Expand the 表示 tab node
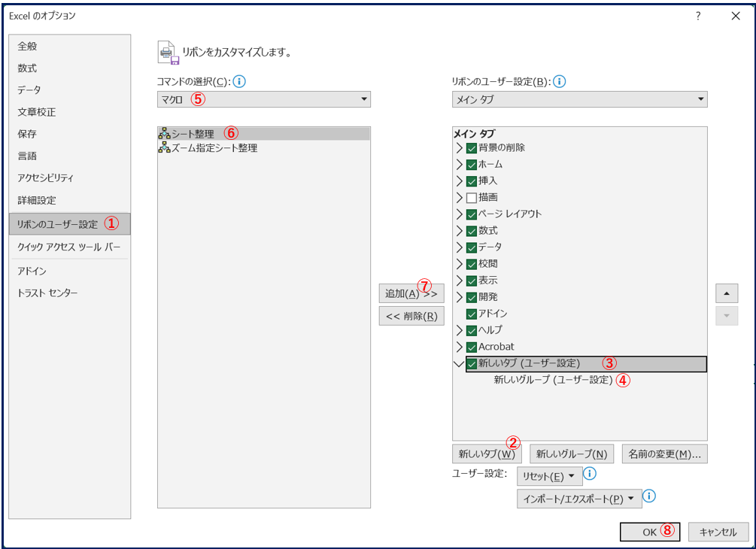Viewport: 756px width, 549px height. (459, 281)
